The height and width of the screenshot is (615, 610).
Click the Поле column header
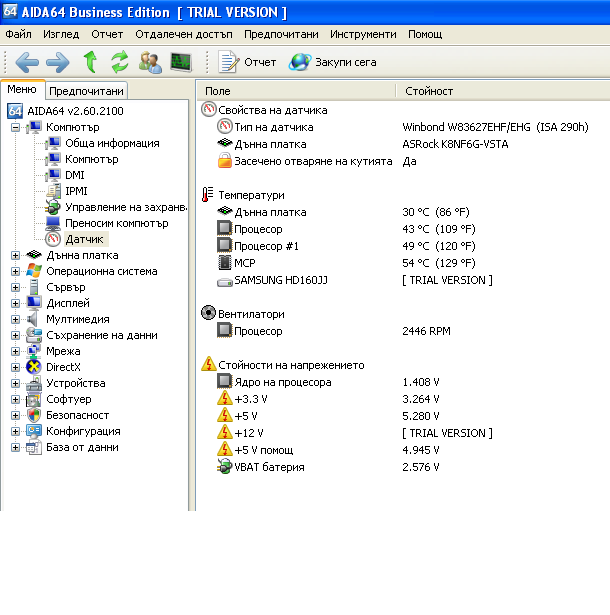[x=297, y=91]
